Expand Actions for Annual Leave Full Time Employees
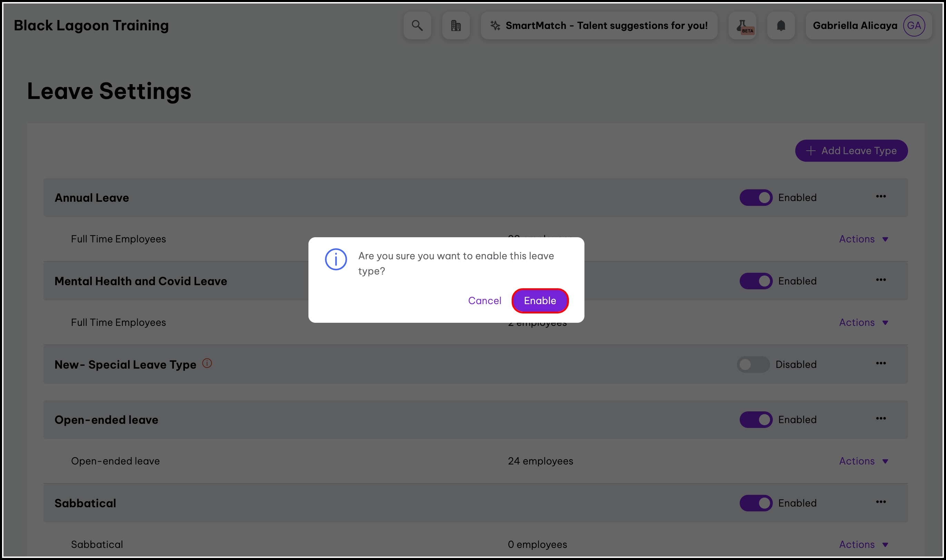This screenshot has width=946, height=560. (863, 239)
